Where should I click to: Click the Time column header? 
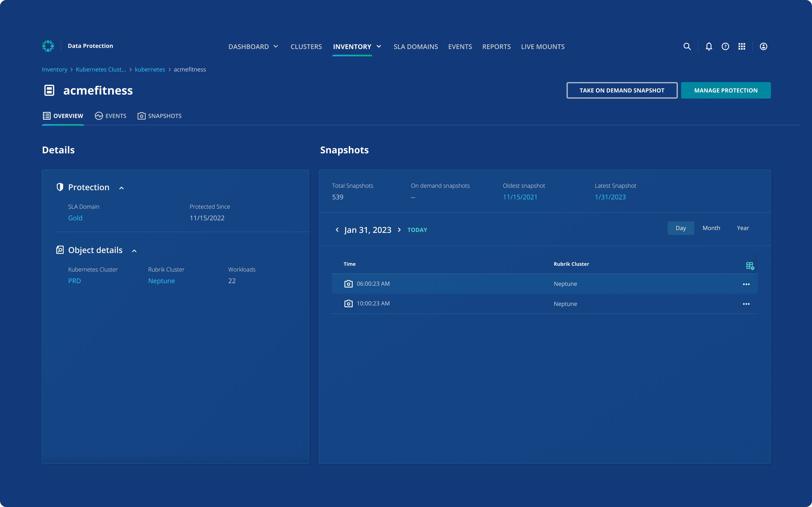[349, 264]
